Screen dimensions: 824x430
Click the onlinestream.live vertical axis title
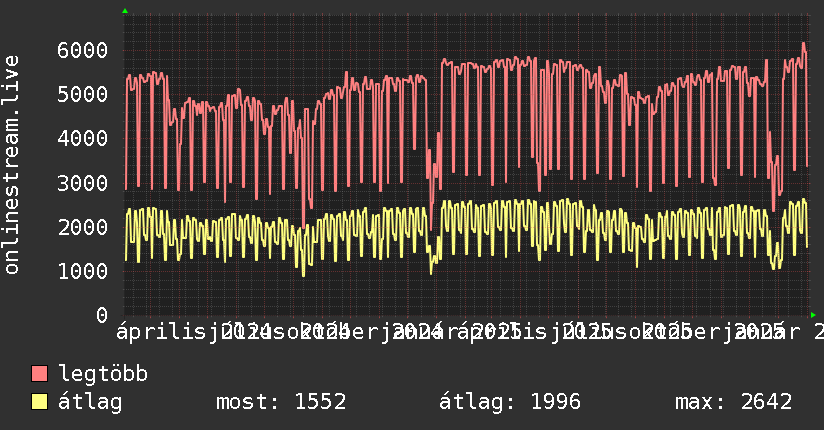coord(11,165)
